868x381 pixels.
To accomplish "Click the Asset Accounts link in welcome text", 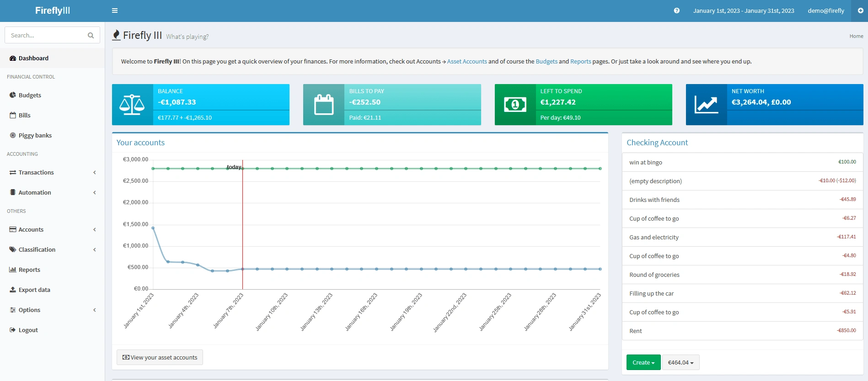I will click(467, 61).
